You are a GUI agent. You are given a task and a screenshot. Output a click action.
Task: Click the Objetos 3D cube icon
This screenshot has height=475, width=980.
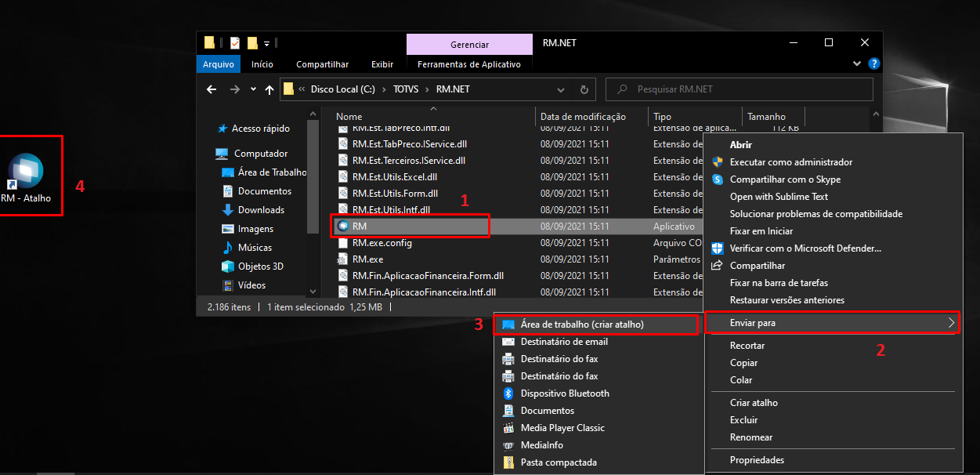click(x=228, y=267)
